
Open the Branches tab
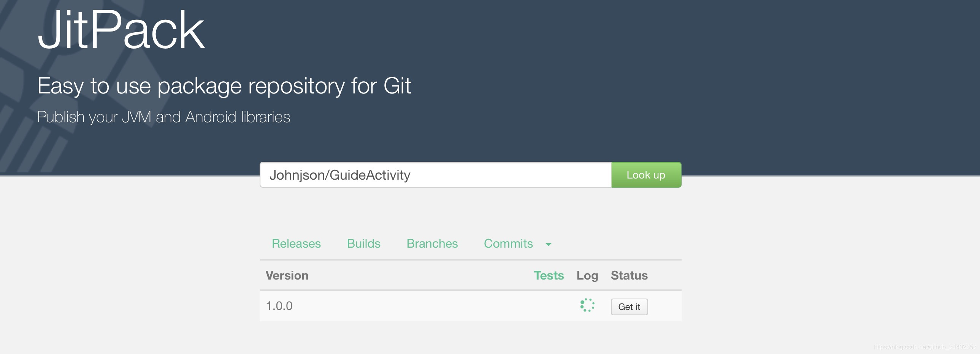(432, 243)
